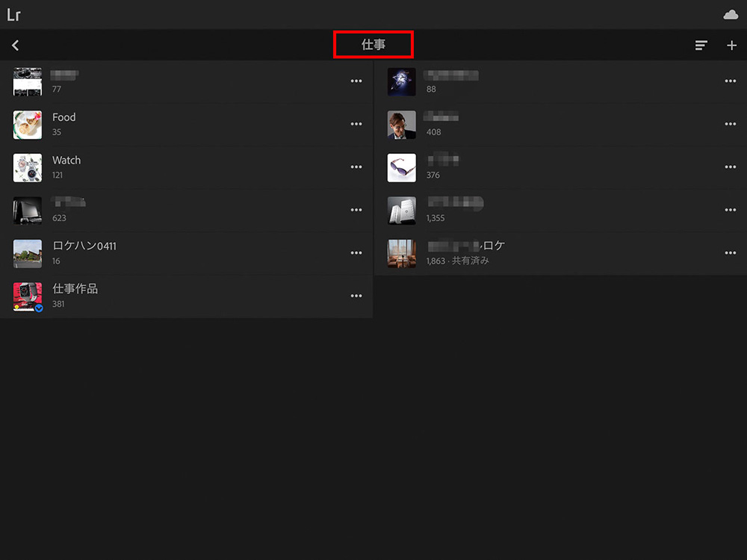
Task: Open options for the shared 1,863 album
Action: (730, 253)
